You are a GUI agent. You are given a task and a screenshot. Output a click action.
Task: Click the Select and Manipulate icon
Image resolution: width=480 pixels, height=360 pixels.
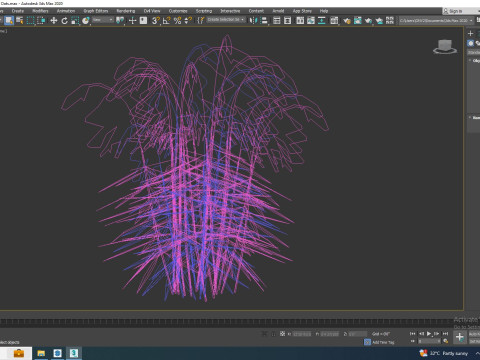(x=132, y=20)
